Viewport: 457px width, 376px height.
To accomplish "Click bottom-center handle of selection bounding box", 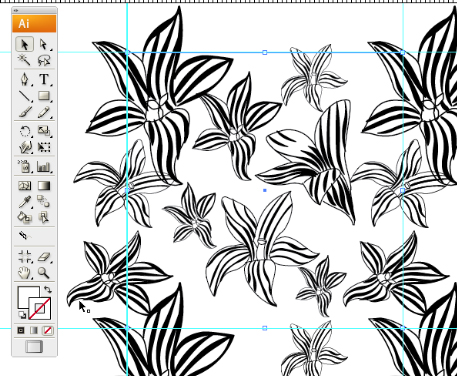I will 265,328.
